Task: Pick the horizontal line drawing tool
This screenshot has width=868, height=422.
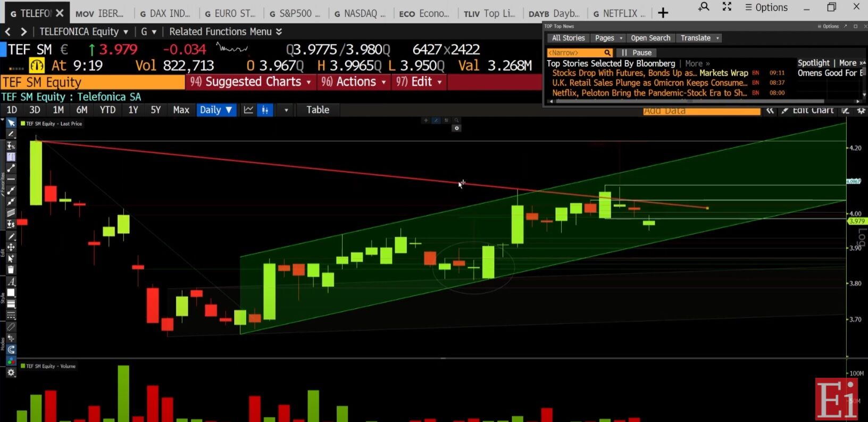Action: (x=11, y=179)
